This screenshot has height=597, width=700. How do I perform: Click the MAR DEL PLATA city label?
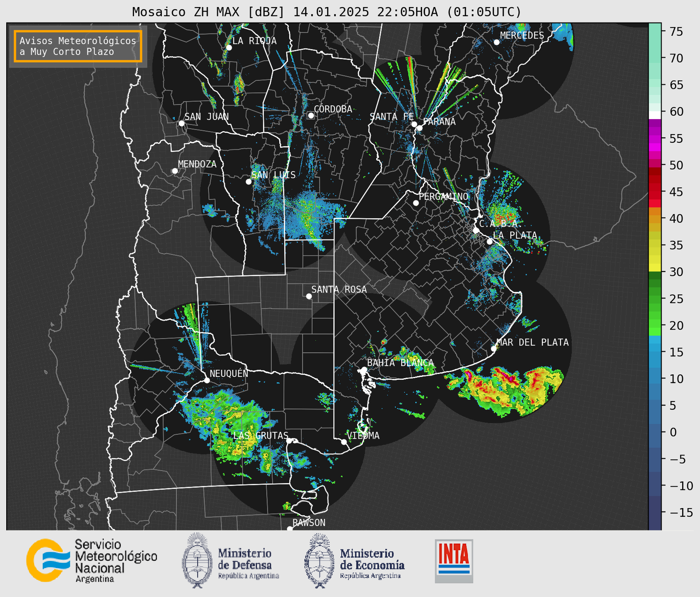(532, 343)
